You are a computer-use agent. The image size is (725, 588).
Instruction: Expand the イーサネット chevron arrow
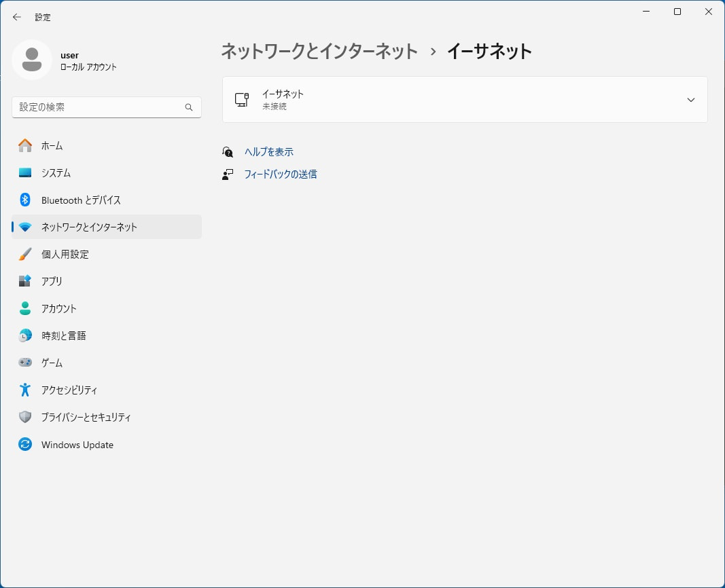[x=690, y=100]
